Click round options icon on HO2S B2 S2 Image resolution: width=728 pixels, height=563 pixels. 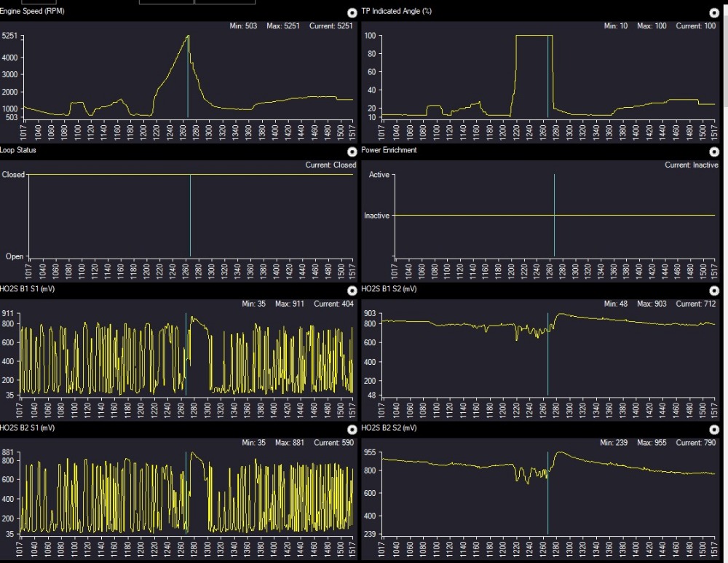[714, 429]
